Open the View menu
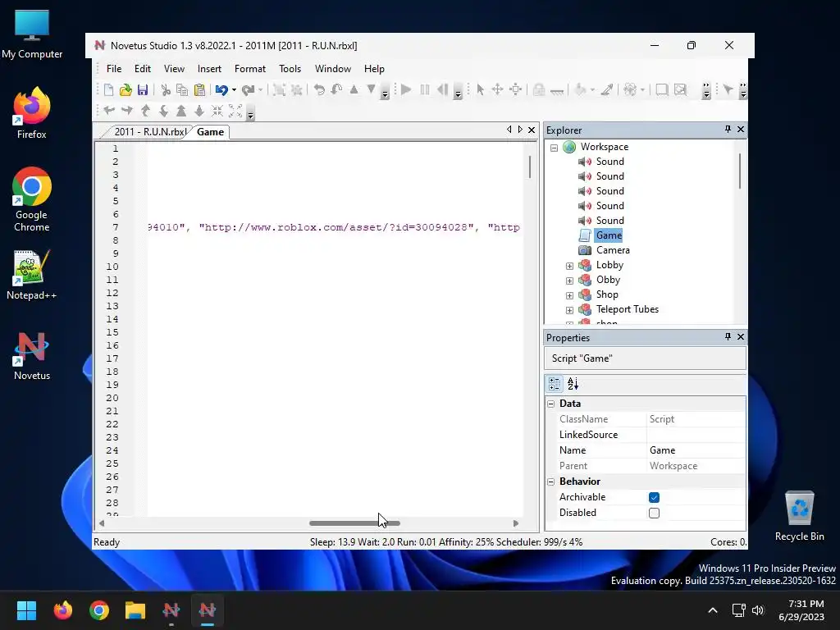Image resolution: width=840 pixels, height=630 pixels. coord(174,69)
